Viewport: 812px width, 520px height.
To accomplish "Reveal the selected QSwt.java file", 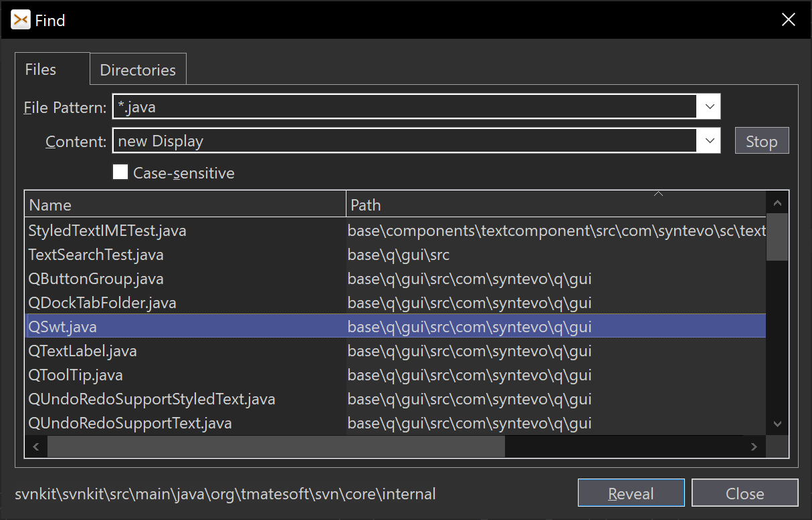I will (x=631, y=493).
